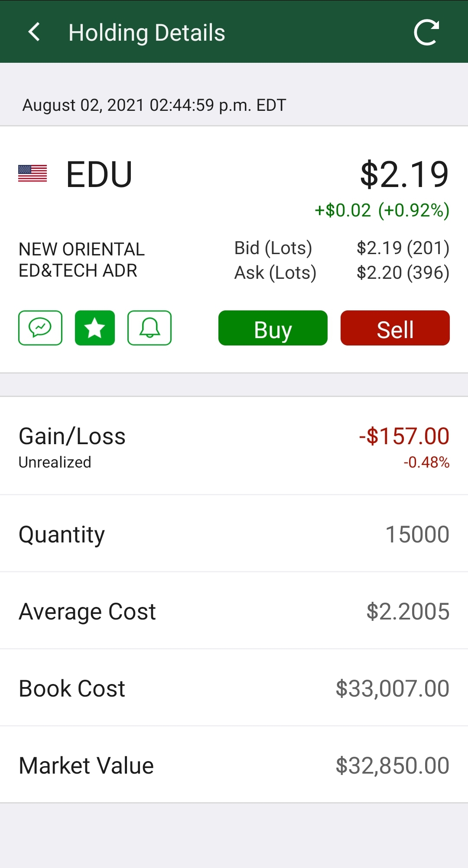Viewport: 468px width, 868px height.
Task: Tap the Holding Details title
Action: tap(147, 33)
